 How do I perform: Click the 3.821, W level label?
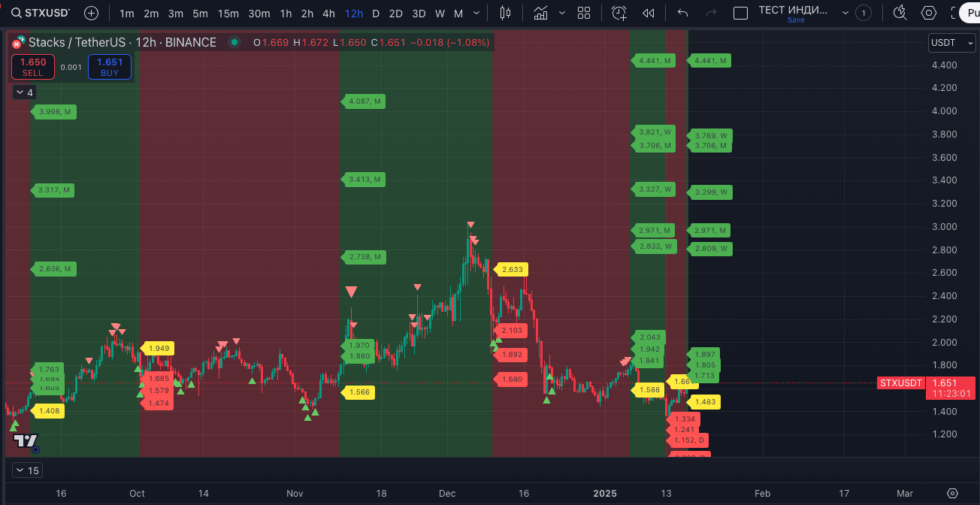(x=653, y=132)
